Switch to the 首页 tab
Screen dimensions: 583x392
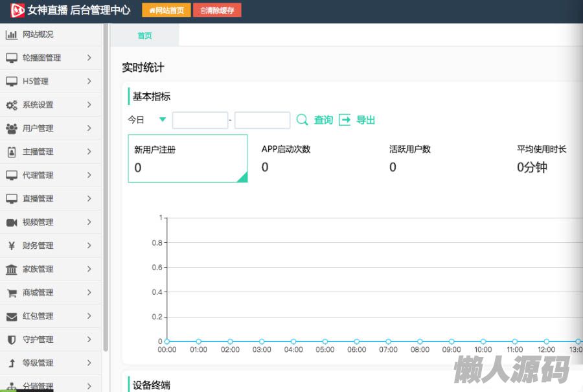(x=144, y=36)
